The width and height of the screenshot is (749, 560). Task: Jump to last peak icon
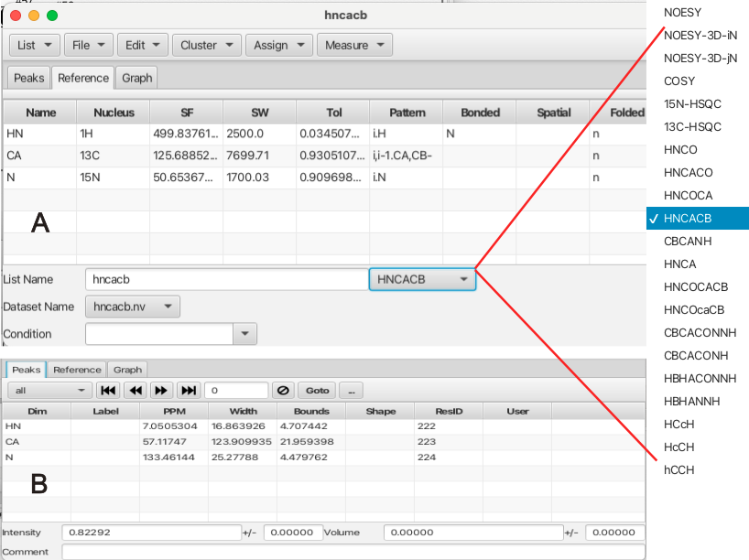[188, 391]
